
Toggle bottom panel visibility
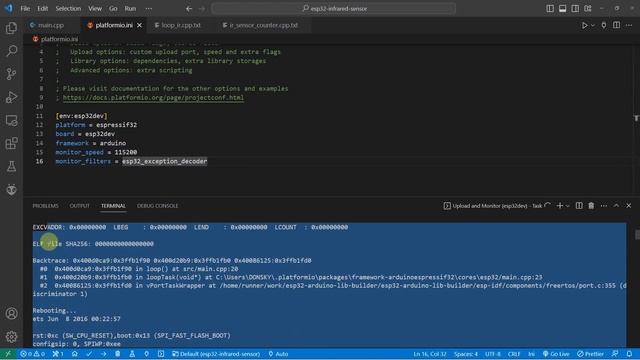(562, 9)
